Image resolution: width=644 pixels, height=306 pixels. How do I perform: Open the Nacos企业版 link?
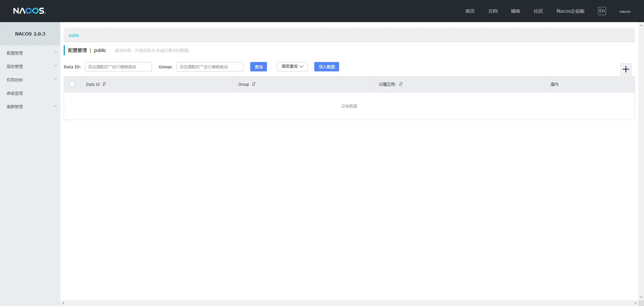click(x=570, y=11)
